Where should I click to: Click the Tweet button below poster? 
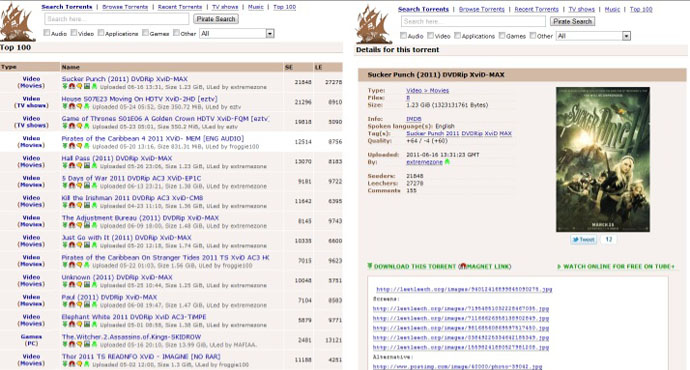[x=584, y=240]
